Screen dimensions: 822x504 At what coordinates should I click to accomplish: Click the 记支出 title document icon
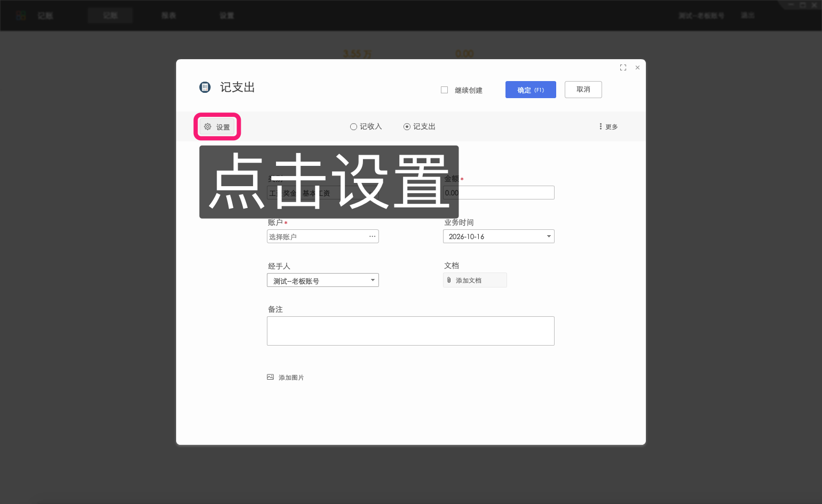(205, 87)
